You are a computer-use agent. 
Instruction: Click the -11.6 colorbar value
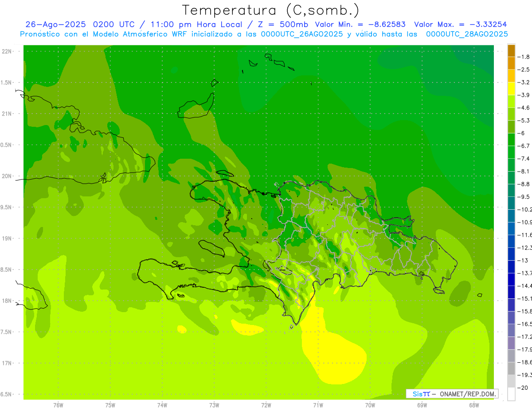[525, 235]
